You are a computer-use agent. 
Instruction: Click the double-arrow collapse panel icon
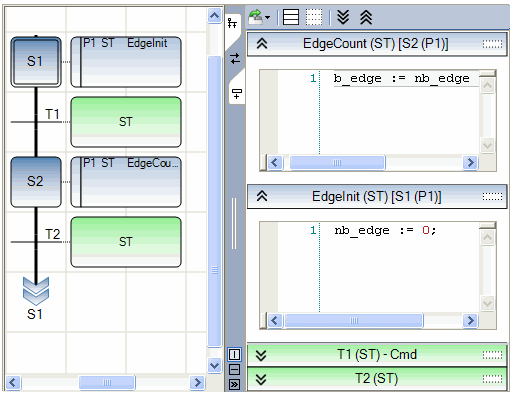[234, 384]
